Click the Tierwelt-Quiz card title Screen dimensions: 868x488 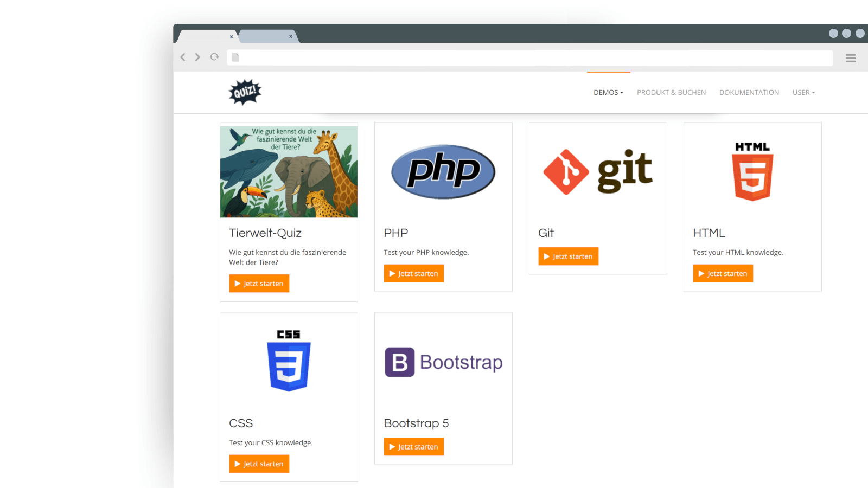265,233
